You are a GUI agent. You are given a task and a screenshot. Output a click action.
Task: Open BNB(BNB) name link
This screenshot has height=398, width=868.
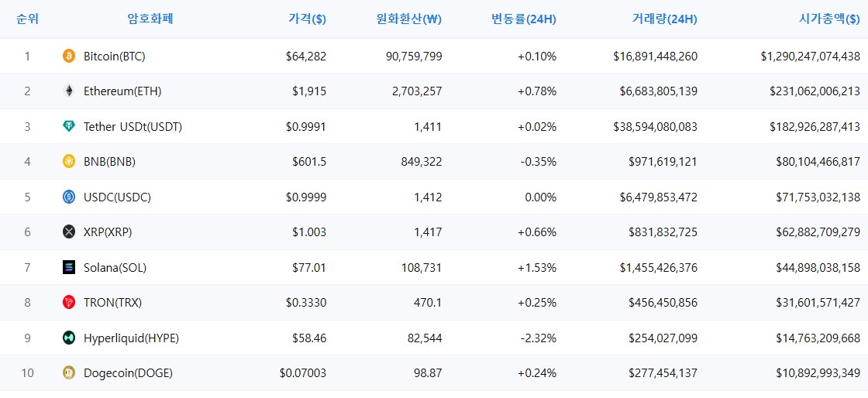click(109, 162)
